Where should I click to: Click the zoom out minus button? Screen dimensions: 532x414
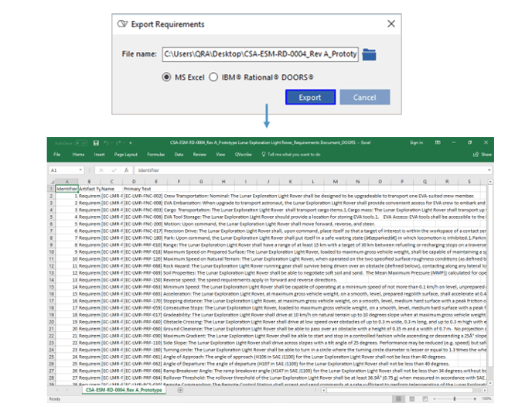(435, 399)
